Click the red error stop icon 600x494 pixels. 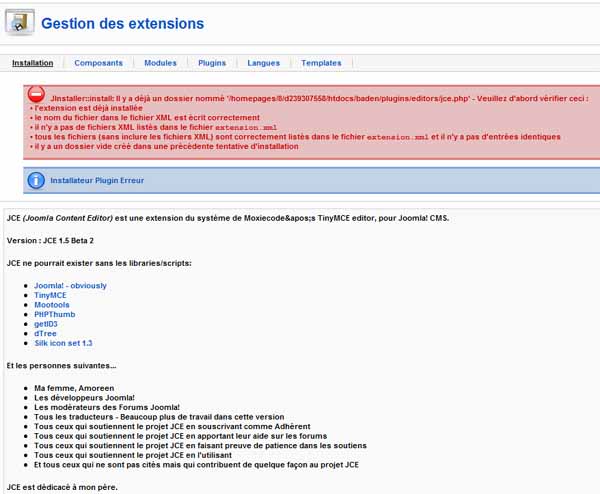pyautogui.click(x=36, y=94)
